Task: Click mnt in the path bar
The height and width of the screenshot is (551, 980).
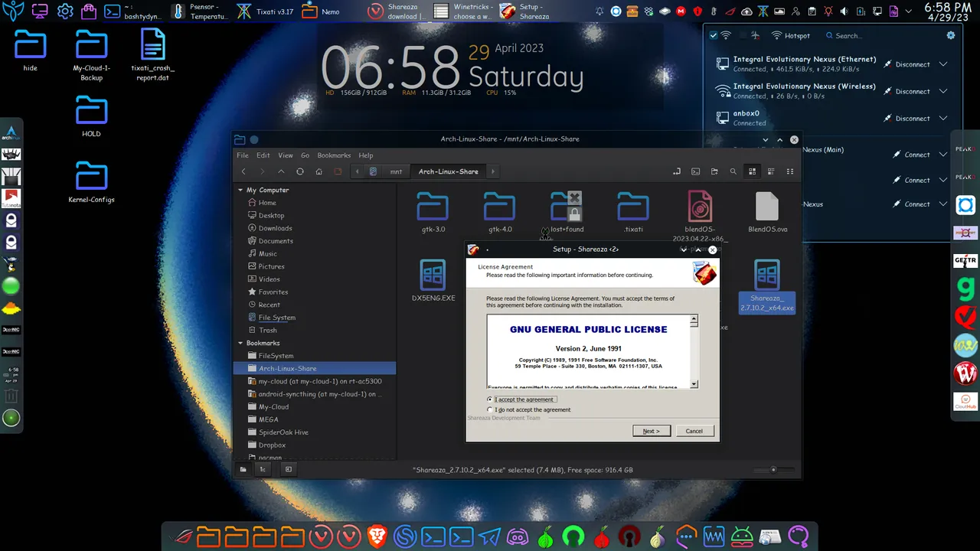Action: click(x=396, y=171)
